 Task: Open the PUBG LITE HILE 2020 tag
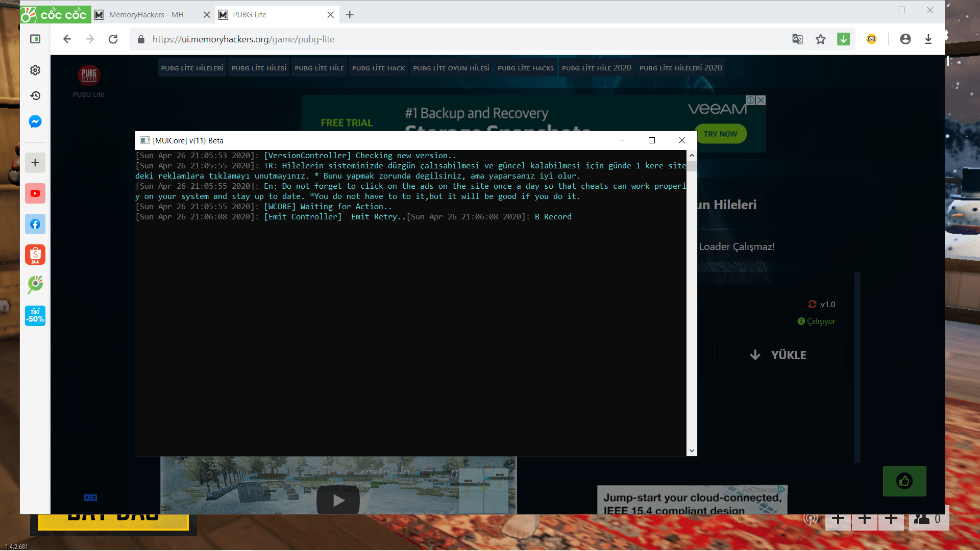click(x=596, y=68)
